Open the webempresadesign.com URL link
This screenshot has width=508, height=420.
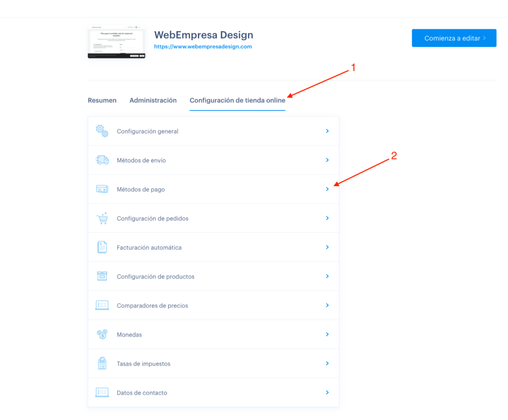coord(203,46)
